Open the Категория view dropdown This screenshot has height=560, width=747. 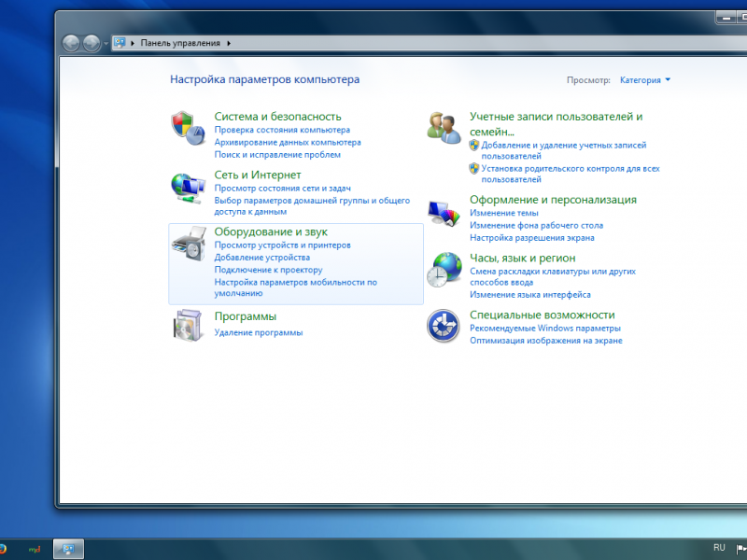pos(645,80)
